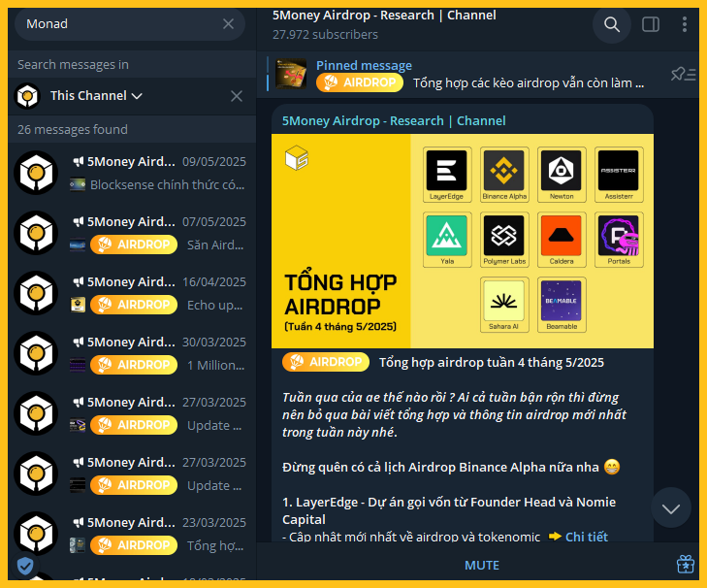Click the Assisterr logo tile
The width and height of the screenshot is (707, 588).
pos(619,175)
